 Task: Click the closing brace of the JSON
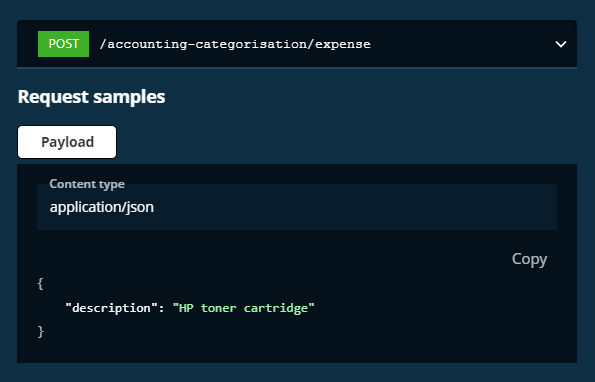coord(41,332)
